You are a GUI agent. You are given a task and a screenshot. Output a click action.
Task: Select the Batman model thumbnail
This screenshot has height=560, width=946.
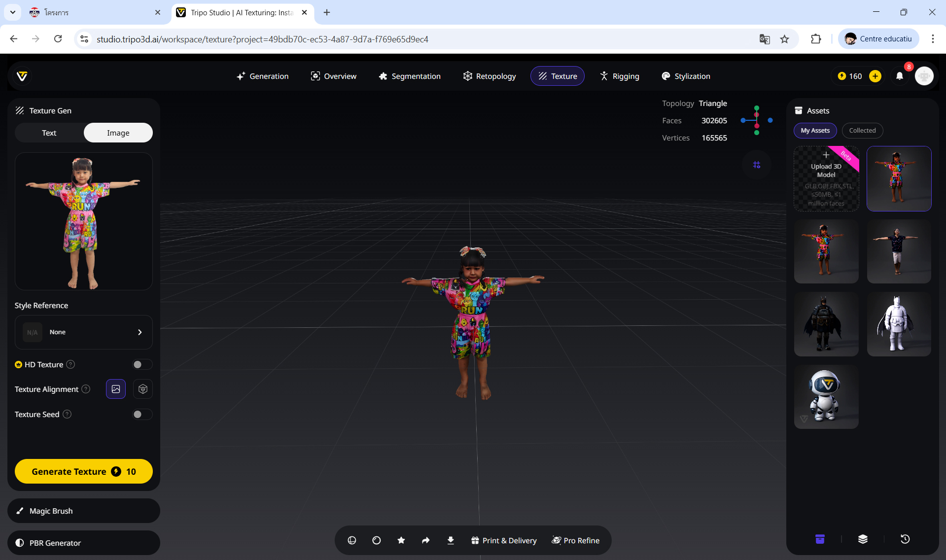826,324
